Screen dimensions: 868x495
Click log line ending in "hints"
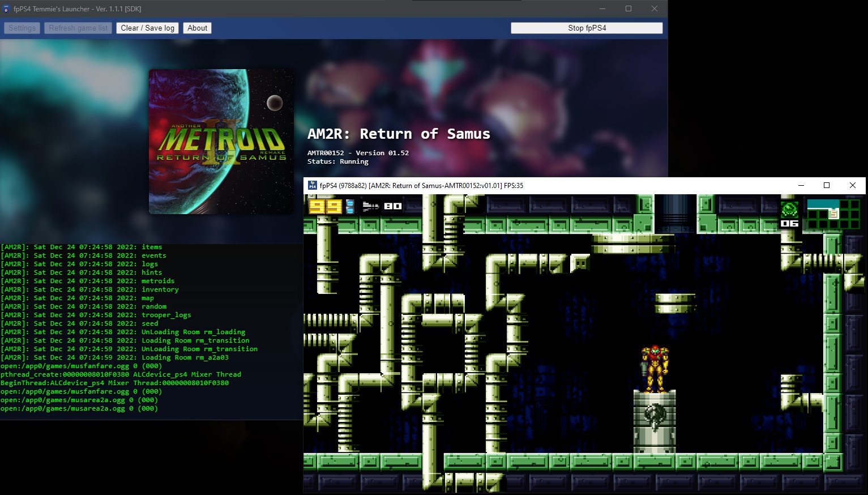82,272
